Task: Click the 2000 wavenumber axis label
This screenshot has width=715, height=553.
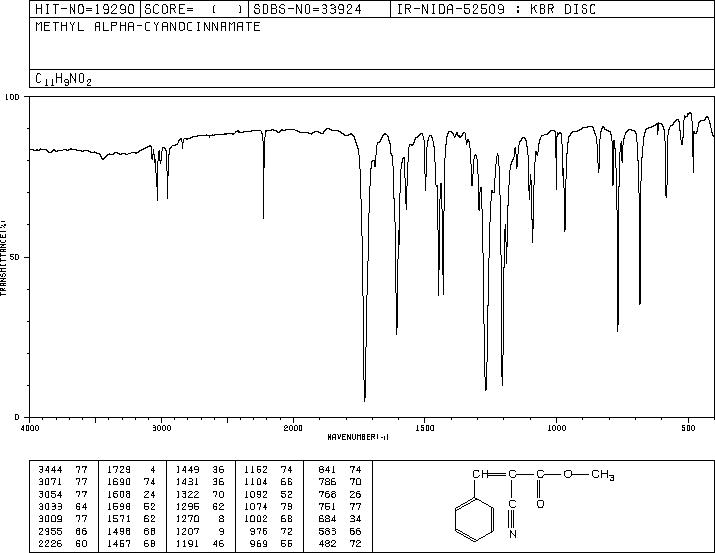Action: 293,428
